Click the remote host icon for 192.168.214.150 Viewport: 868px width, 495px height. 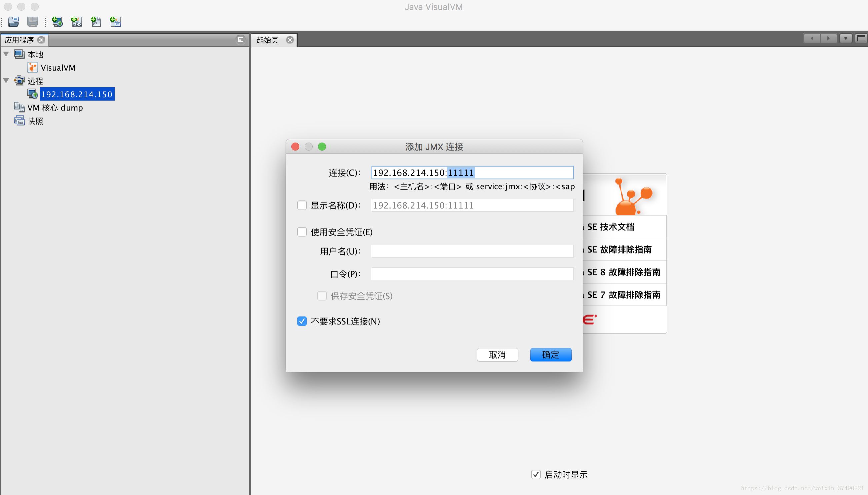click(x=32, y=94)
